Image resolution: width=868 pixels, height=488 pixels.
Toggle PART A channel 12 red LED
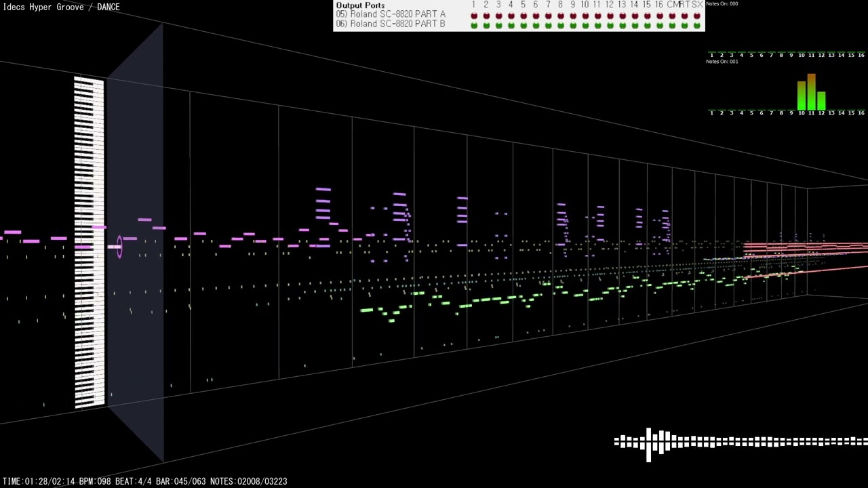610,16
